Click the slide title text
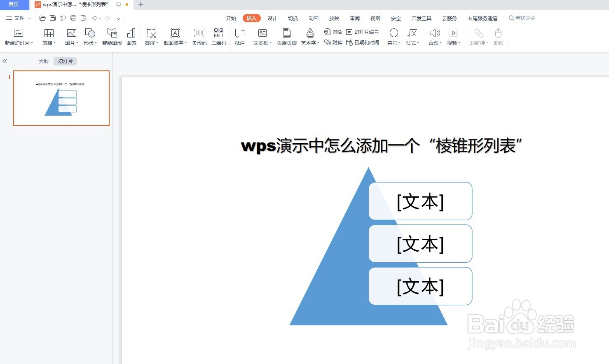The width and height of the screenshot is (609, 364). click(x=382, y=146)
